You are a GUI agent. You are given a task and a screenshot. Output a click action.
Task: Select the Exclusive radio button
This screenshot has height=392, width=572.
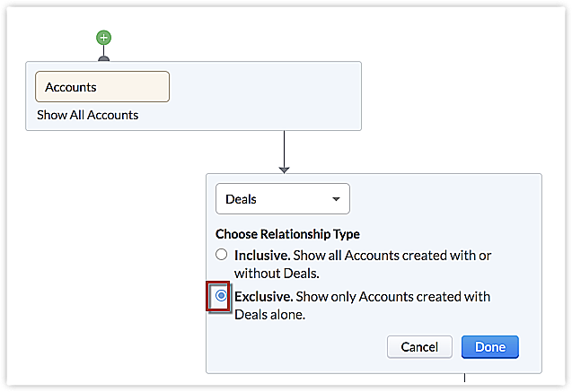[x=221, y=296]
